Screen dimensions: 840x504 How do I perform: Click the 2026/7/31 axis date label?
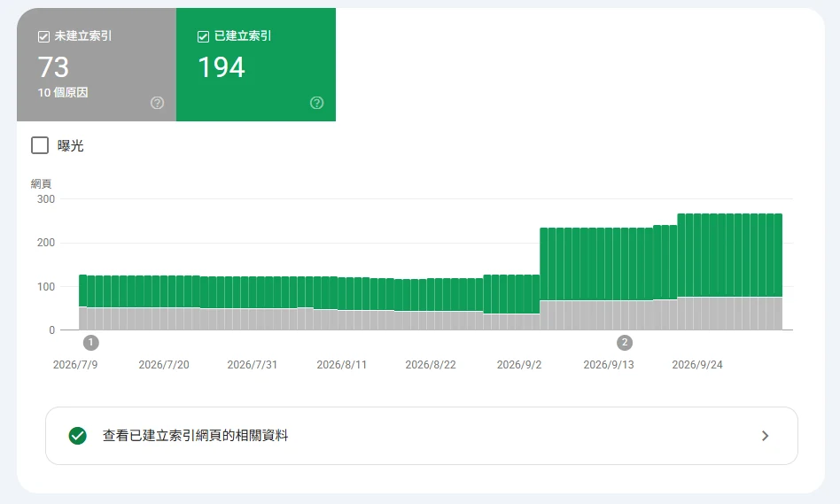pos(253,365)
